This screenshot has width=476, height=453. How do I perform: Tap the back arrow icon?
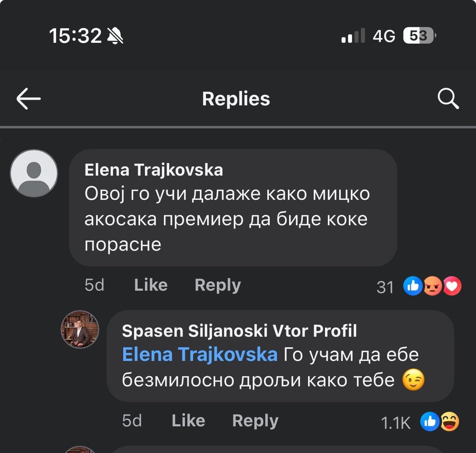[29, 99]
